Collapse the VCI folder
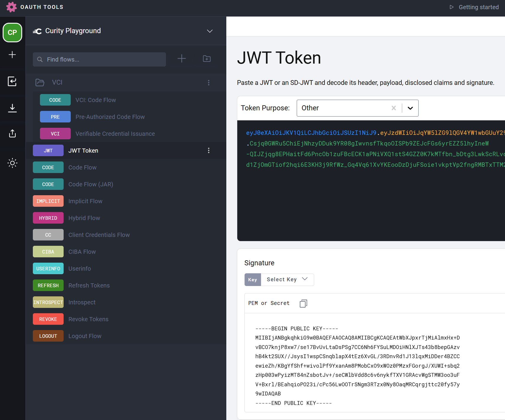Screen dimensions: 505x420 point(40,83)
